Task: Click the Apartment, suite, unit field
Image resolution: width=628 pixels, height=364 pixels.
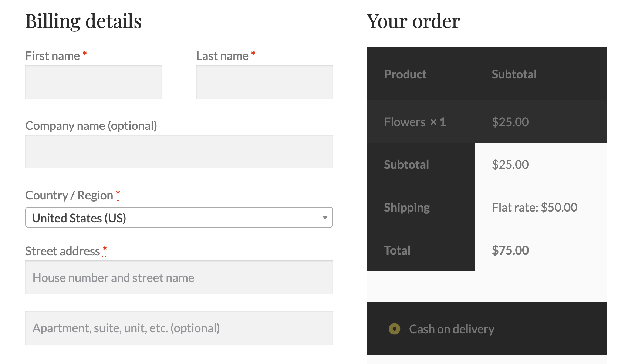Action: point(179,328)
